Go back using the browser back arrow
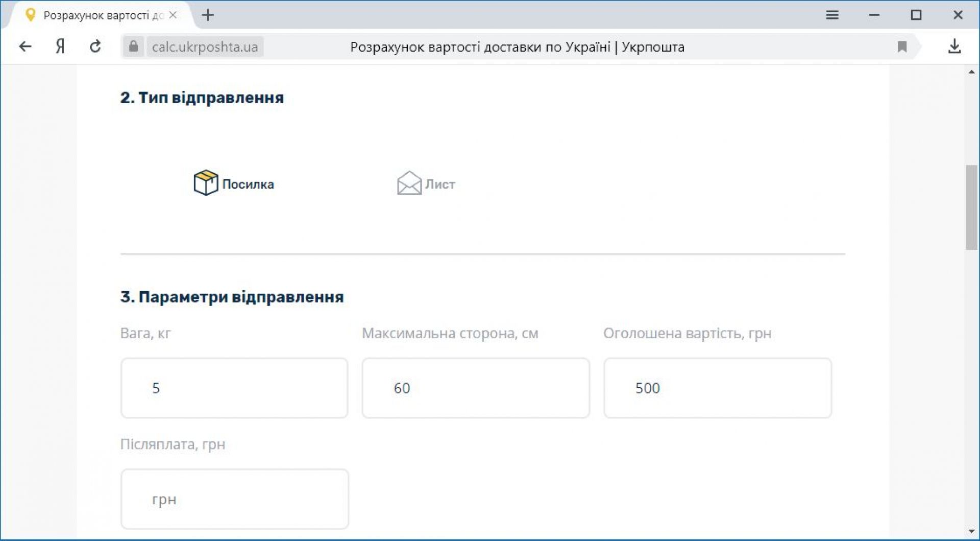Screen dimensions: 980x541 point(25,46)
